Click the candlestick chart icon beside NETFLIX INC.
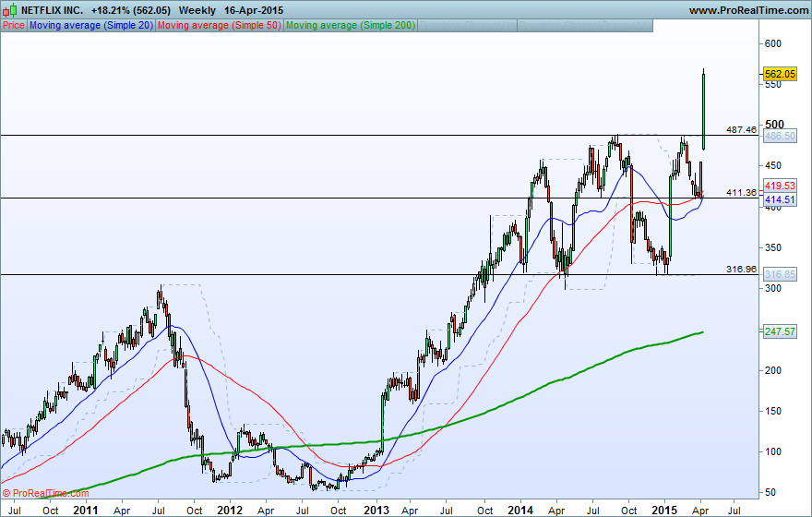The height and width of the screenshot is (517, 812). click(x=10, y=10)
